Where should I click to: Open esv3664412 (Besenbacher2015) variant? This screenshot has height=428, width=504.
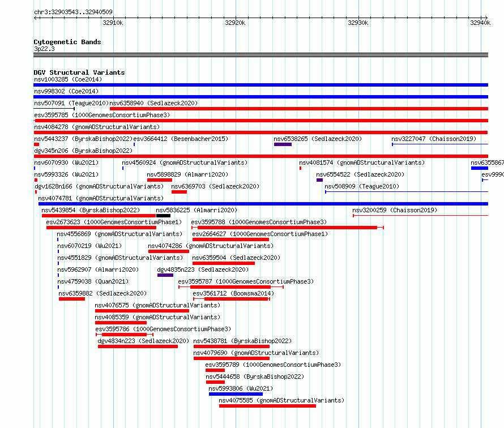(x=181, y=139)
